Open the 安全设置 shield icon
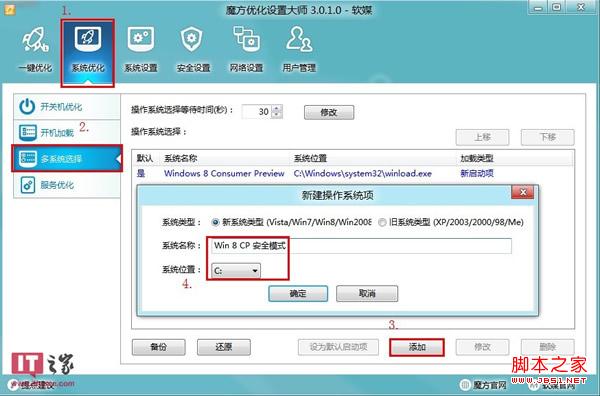600x396 pixels. tap(193, 49)
